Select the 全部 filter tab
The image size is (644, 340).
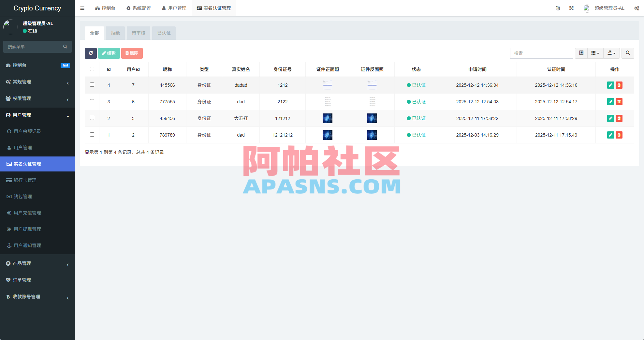click(95, 33)
